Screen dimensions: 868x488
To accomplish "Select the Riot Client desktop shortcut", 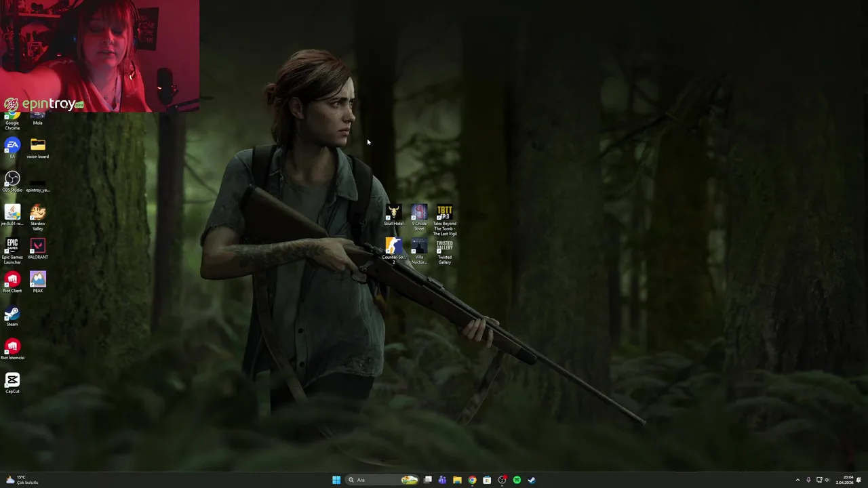I will [x=12, y=283].
